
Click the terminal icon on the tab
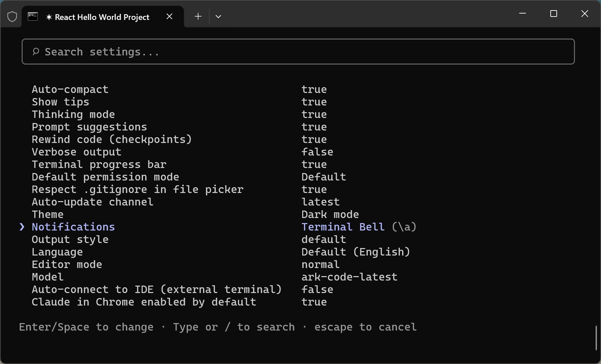point(33,17)
